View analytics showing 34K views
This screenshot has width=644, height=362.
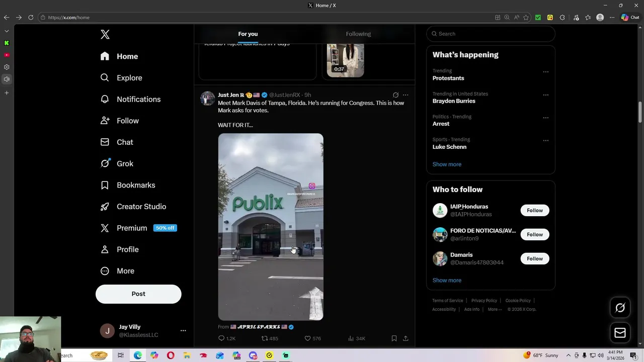tap(357, 338)
